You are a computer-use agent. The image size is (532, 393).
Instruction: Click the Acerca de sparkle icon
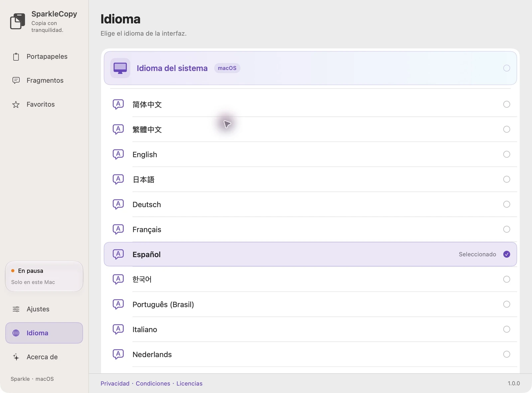(16, 357)
